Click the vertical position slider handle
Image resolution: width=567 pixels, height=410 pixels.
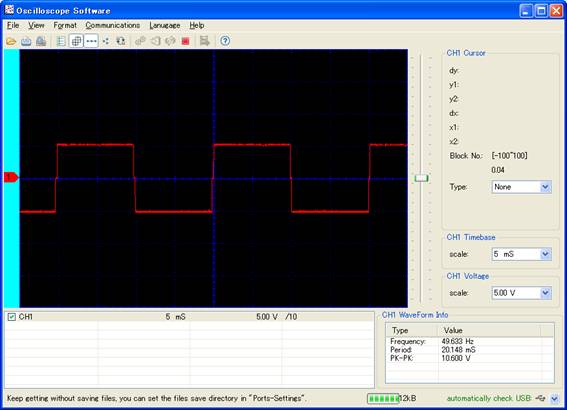[x=421, y=178]
